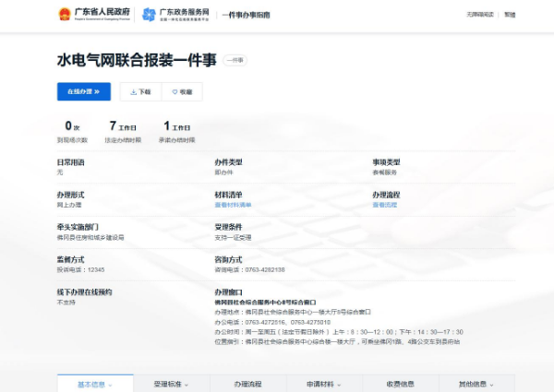Click the 1 工作日 promised time limit
Image resolution: width=554 pixels, height=392 pixels.
click(x=176, y=126)
